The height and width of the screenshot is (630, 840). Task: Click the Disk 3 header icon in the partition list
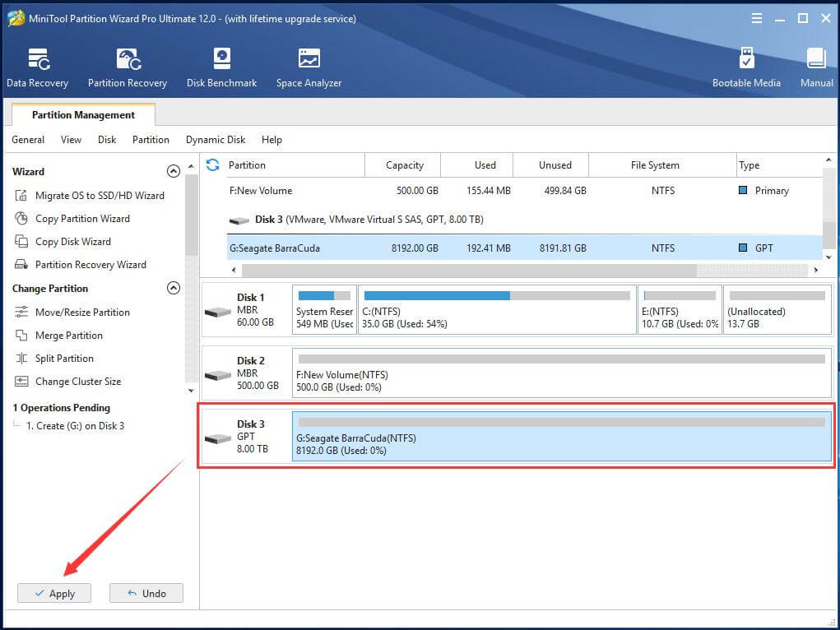pos(239,220)
